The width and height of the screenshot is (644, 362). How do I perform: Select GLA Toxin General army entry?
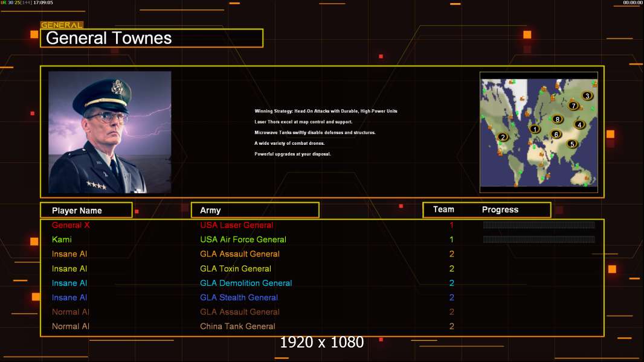tap(236, 268)
